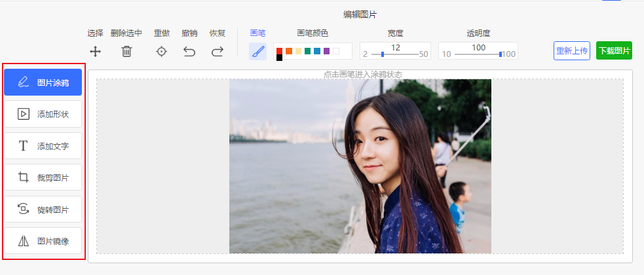644x275 pixels.
Task: Click the 重做 crosshair reset icon
Action: [162, 51]
